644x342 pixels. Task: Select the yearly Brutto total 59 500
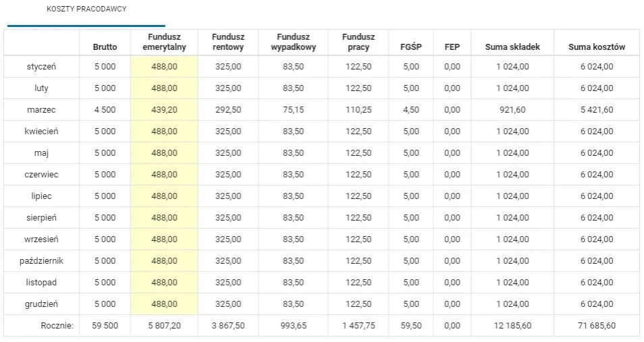105,326
